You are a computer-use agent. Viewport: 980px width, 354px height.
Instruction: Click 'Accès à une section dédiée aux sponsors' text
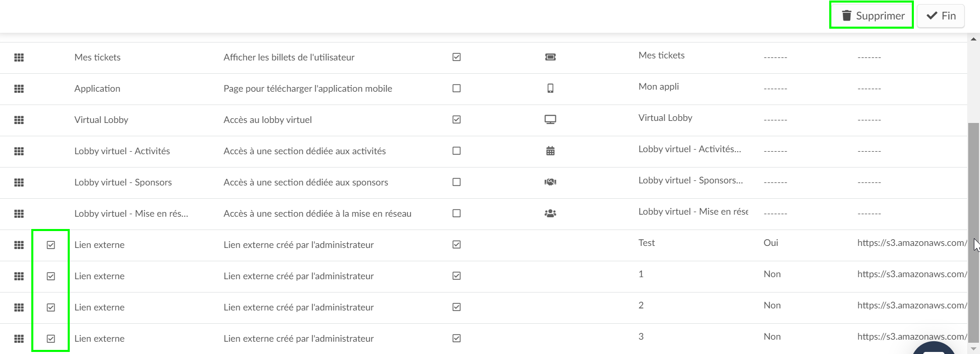pyautogui.click(x=306, y=182)
